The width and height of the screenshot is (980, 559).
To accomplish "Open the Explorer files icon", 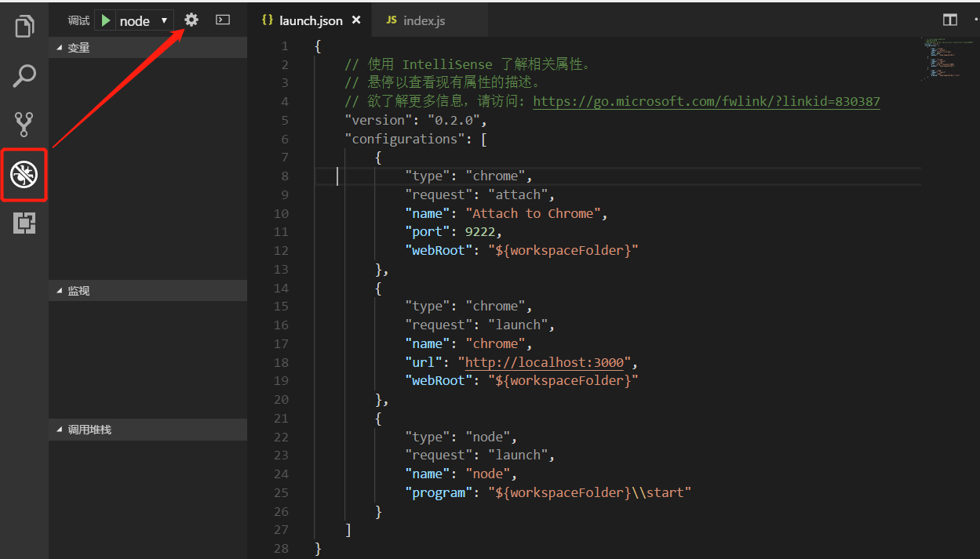I will click(24, 27).
